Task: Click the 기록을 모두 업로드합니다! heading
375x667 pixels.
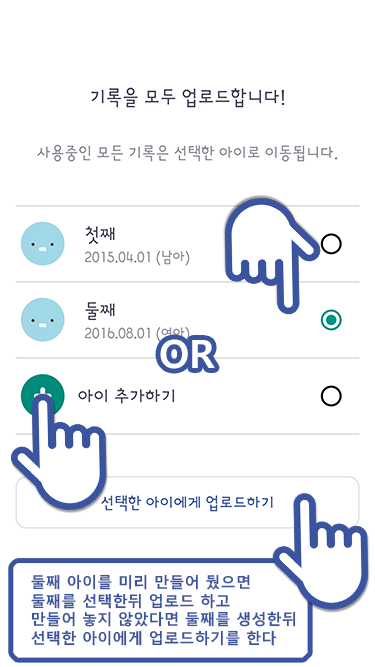Action: pyautogui.click(x=188, y=97)
